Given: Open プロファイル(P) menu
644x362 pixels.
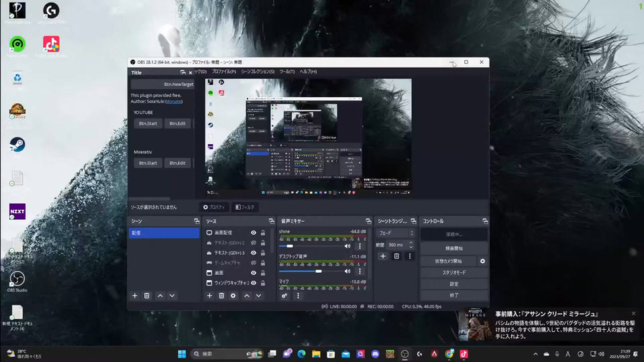Looking at the screenshot, I should (224, 72).
